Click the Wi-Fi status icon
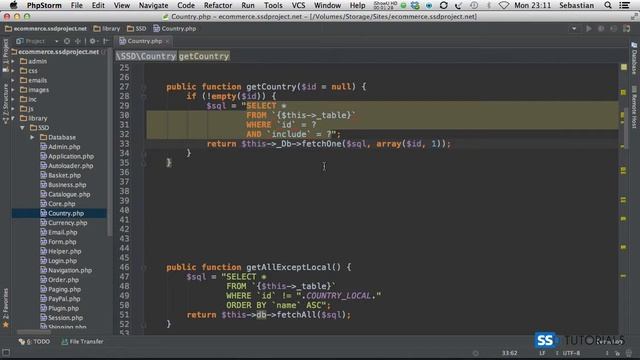 click(504, 5)
